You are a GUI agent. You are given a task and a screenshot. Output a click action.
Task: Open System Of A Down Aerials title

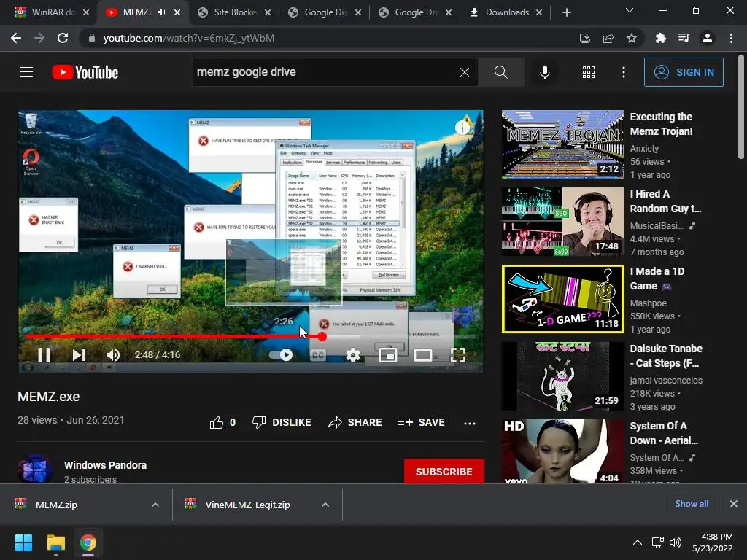[x=664, y=433]
